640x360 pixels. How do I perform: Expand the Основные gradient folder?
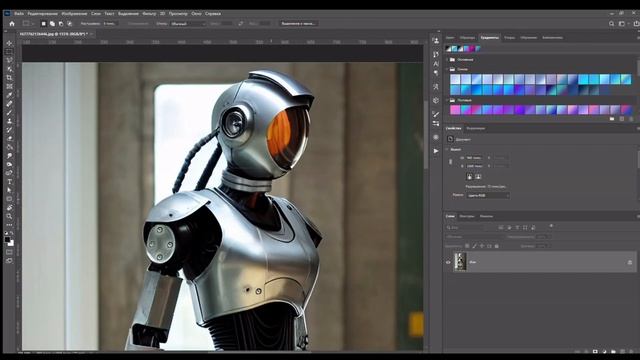pyautogui.click(x=447, y=60)
